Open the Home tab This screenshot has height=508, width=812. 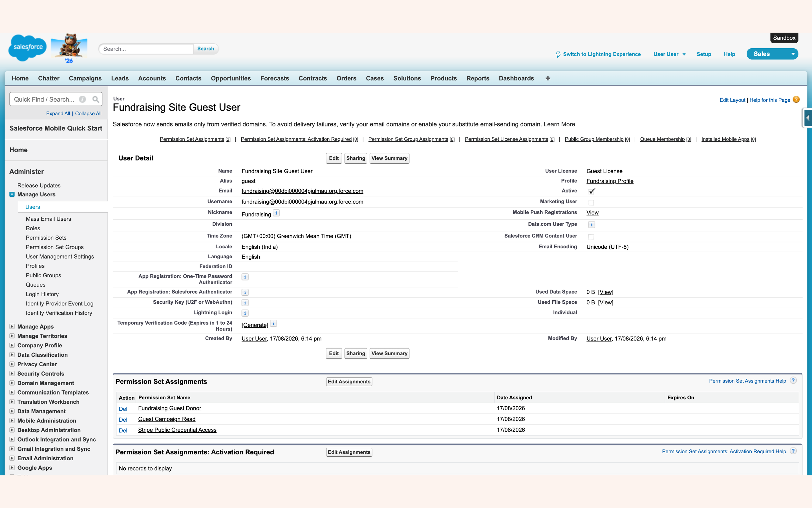point(20,78)
